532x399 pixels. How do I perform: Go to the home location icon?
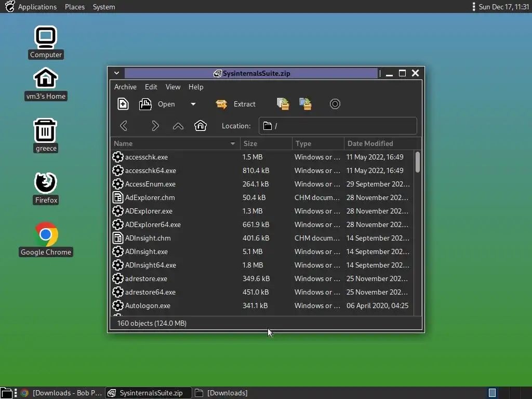click(201, 126)
